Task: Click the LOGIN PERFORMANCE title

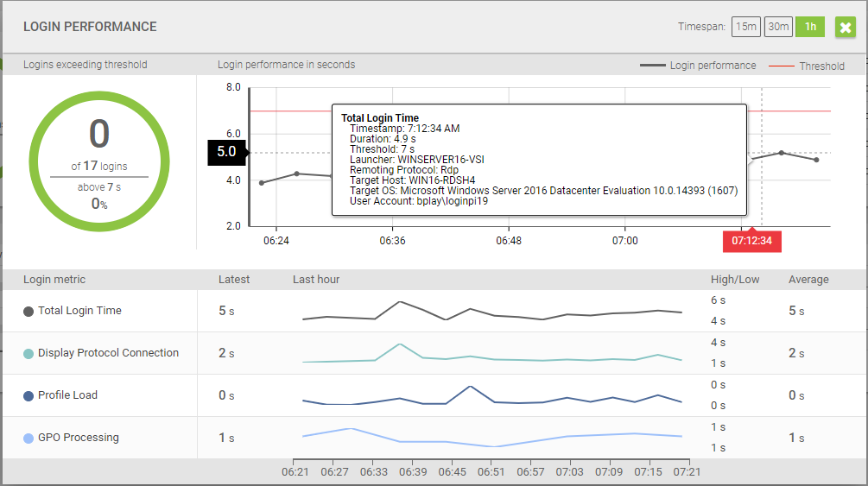Action: [90, 27]
